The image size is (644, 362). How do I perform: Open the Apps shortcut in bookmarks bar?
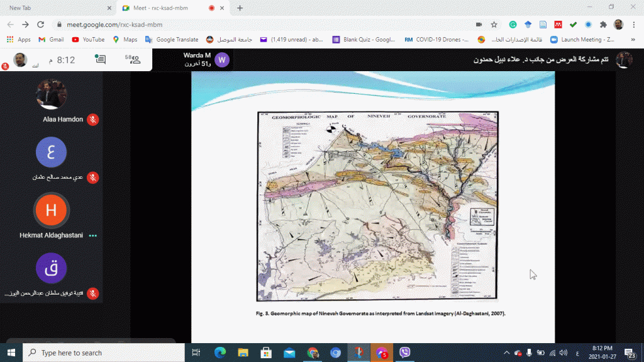click(19, 39)
